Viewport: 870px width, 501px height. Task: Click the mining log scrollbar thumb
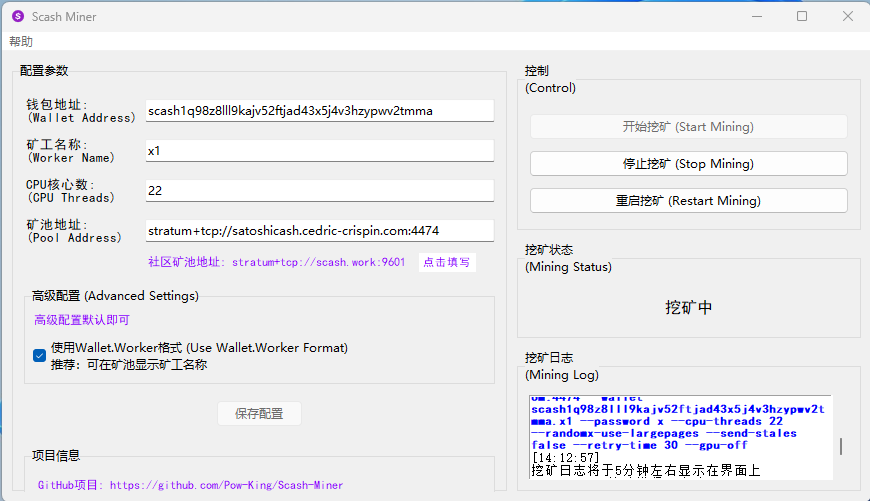click(841, 447)
